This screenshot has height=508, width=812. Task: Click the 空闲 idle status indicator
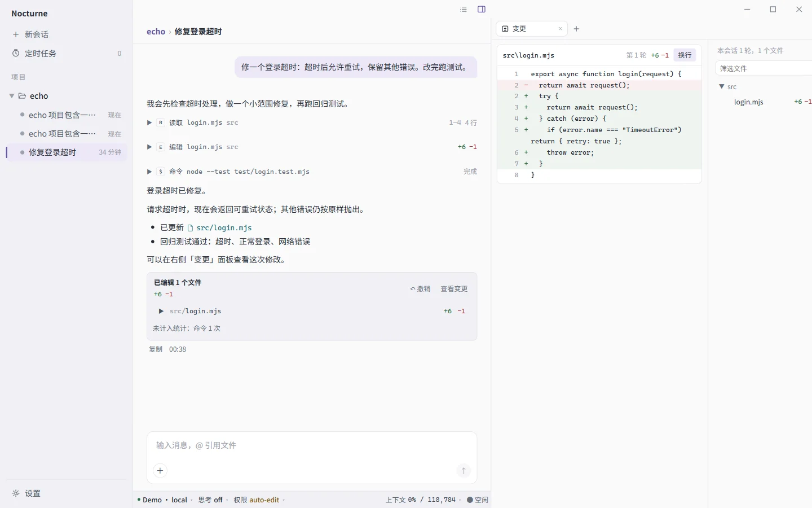[478, 500]
